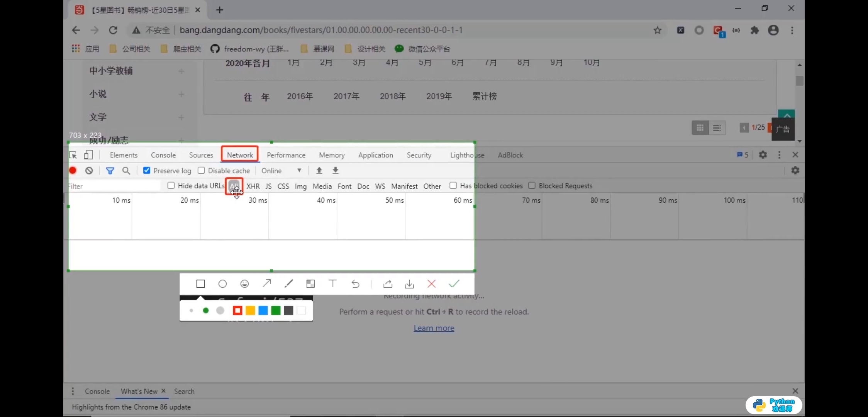Select the text annotation tool
Image resolution: width=868 pixels, height=417 pixels.
click(332, 284)
